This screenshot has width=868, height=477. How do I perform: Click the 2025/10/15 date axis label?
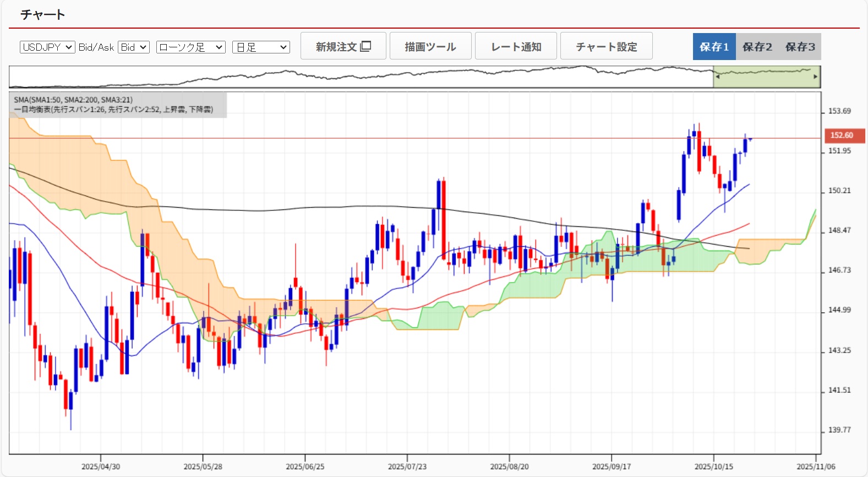click(713, 467)
